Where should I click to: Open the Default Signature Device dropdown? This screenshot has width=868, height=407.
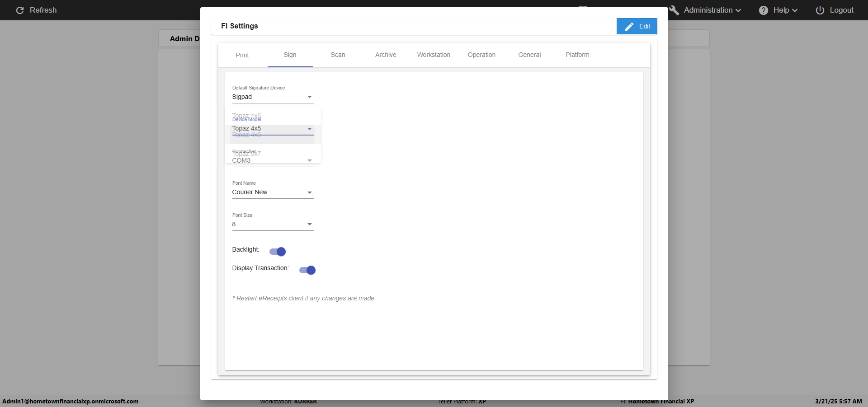(273, 97)
